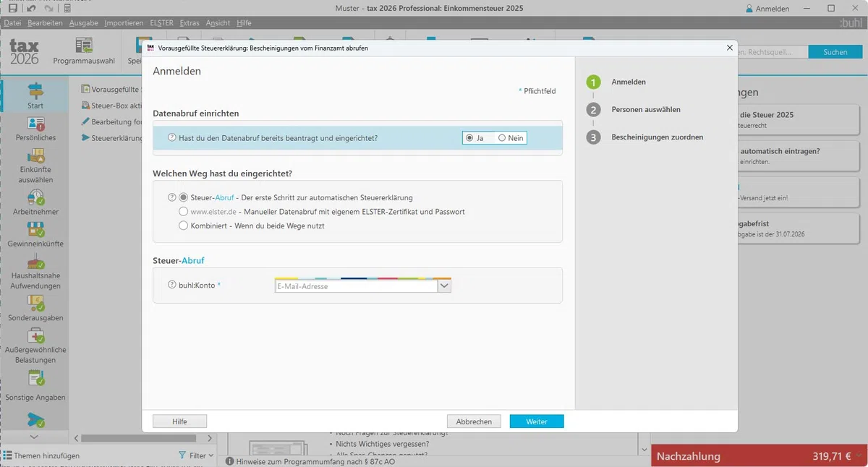The image size is (868, 467).
Task: Open the Persönliches sidebar icon
Action: tap(35, 124)
